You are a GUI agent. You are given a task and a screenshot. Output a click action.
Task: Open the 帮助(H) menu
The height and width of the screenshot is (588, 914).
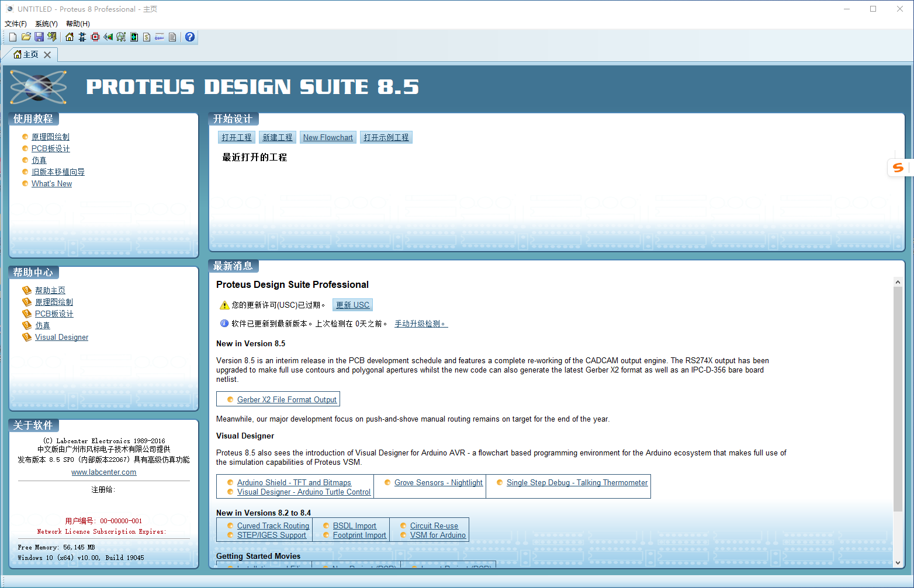pos(78,24)
